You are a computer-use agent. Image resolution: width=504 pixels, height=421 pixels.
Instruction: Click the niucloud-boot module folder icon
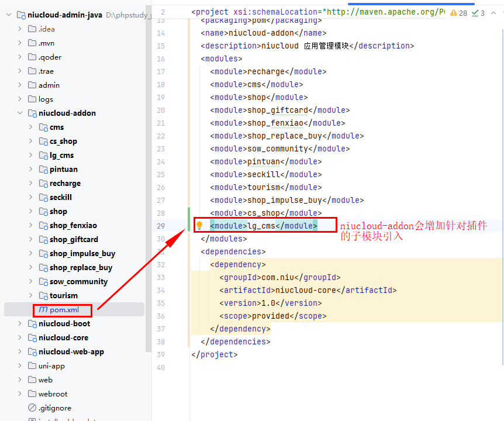[x=32, y=323]
